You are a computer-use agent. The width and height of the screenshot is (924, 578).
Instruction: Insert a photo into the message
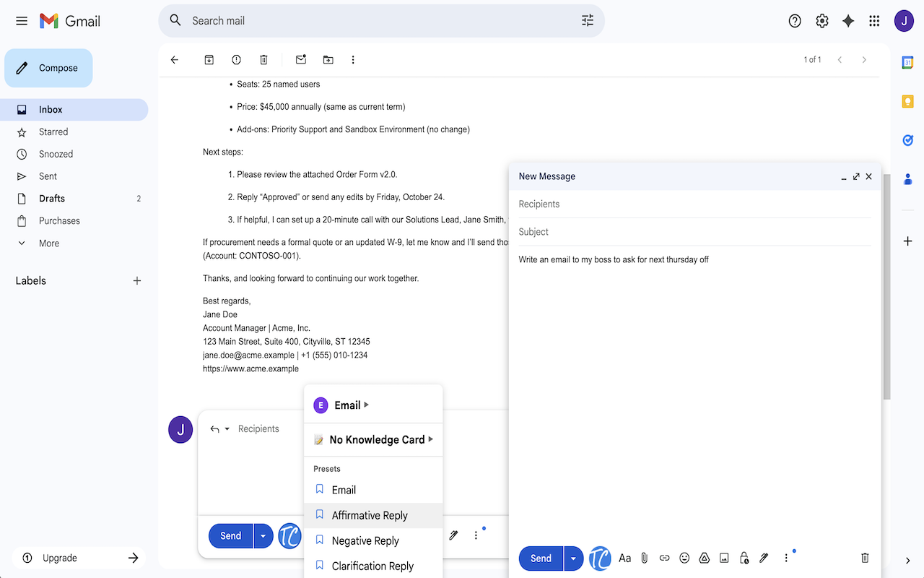(724, 558)
